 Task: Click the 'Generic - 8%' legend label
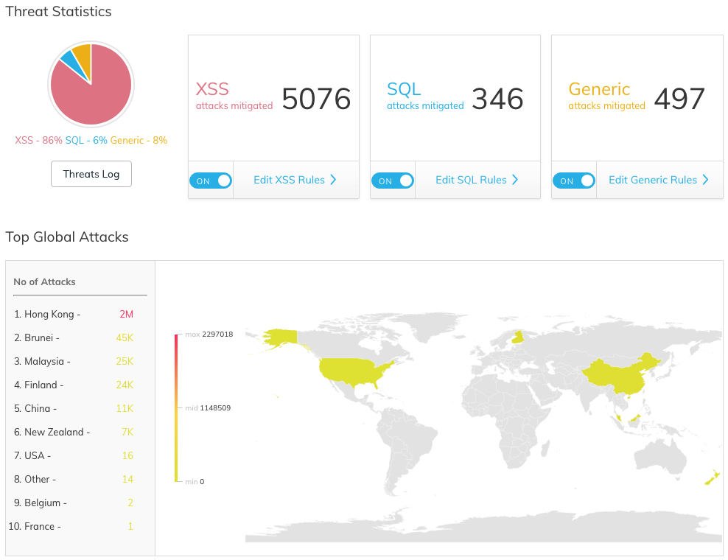tap(139, 140)
